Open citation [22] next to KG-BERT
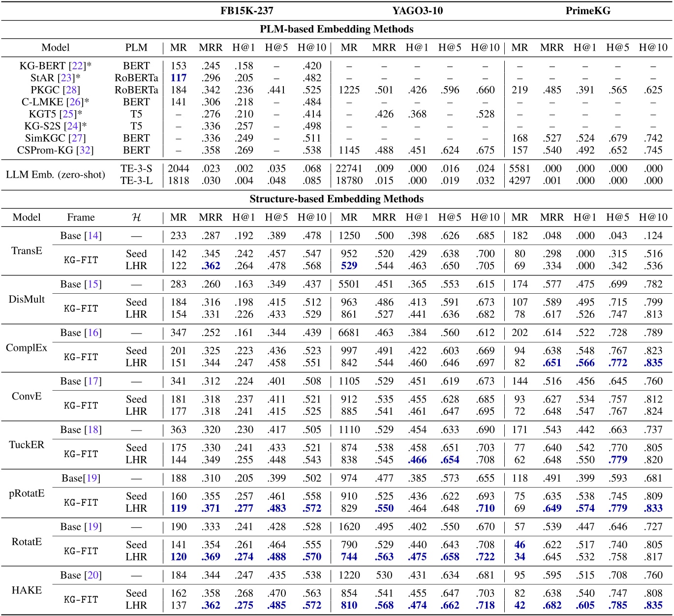The width and height of the screenshot is (674, 616). click(x=78, y=65)
